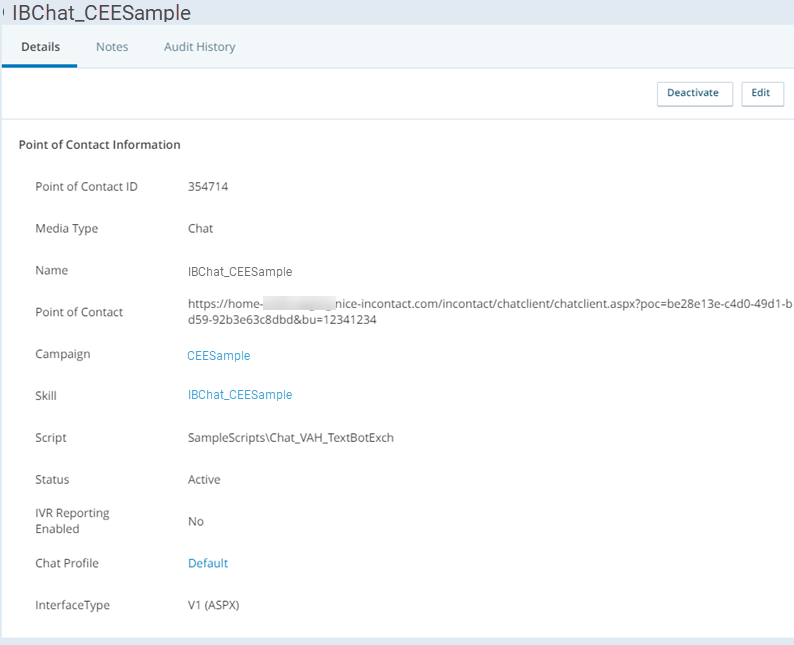Click the Skill field label
The width and height of the screenshot is (794, 645).
(46, 396)
